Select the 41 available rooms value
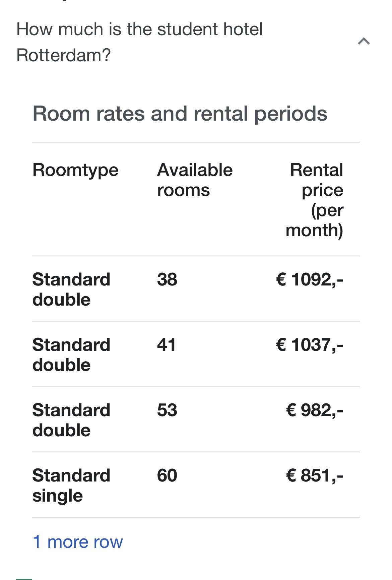The height and width of the screenshot is (580, 392). 166,344
